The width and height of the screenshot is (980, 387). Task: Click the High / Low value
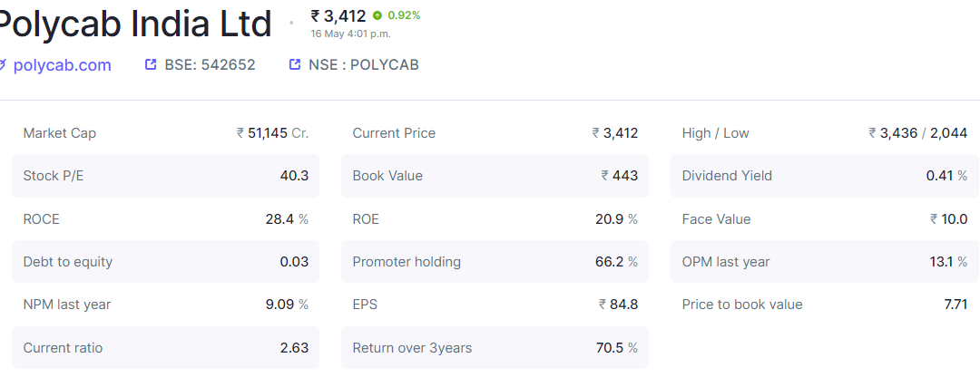point(918,133)
